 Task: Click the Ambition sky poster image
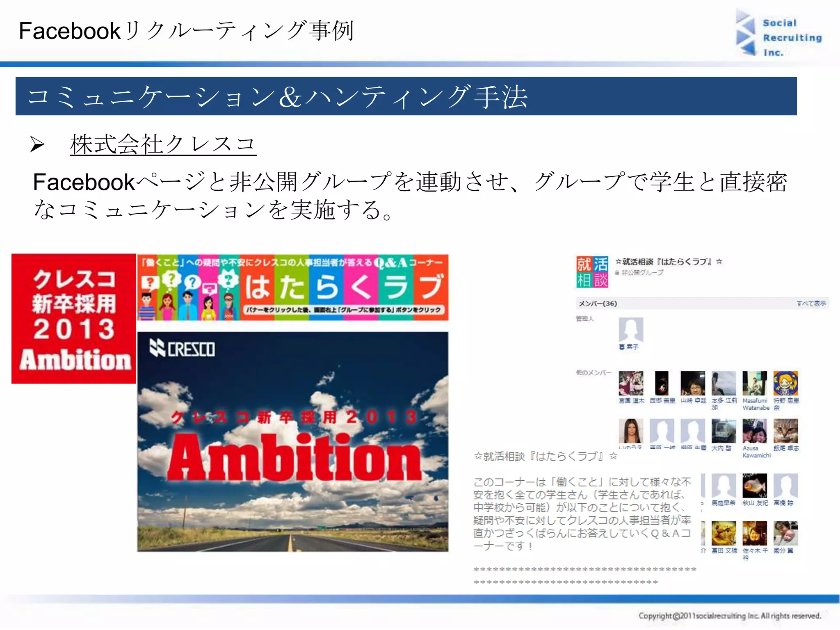click(293, 442)
